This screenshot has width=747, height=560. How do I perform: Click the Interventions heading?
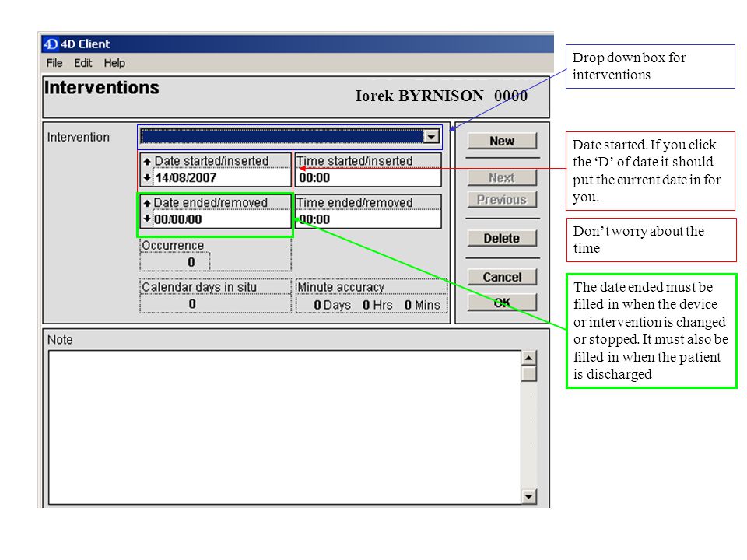click(x=101, y=88)
